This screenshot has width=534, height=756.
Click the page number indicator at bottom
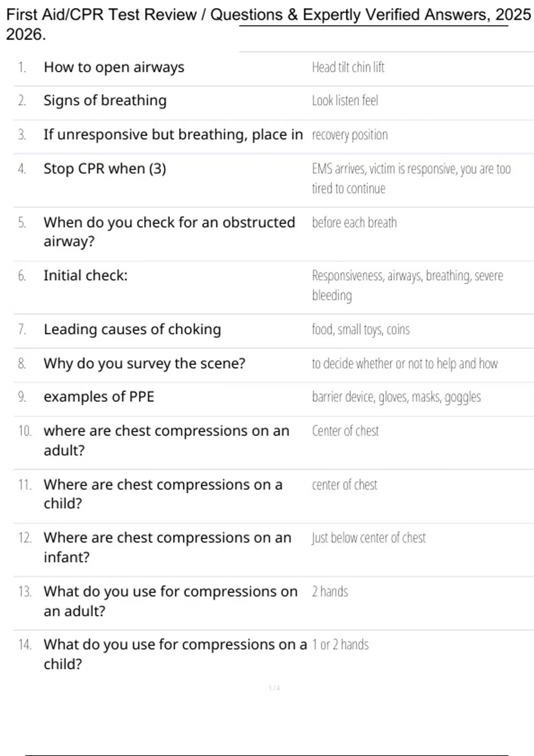click(275, 688)
